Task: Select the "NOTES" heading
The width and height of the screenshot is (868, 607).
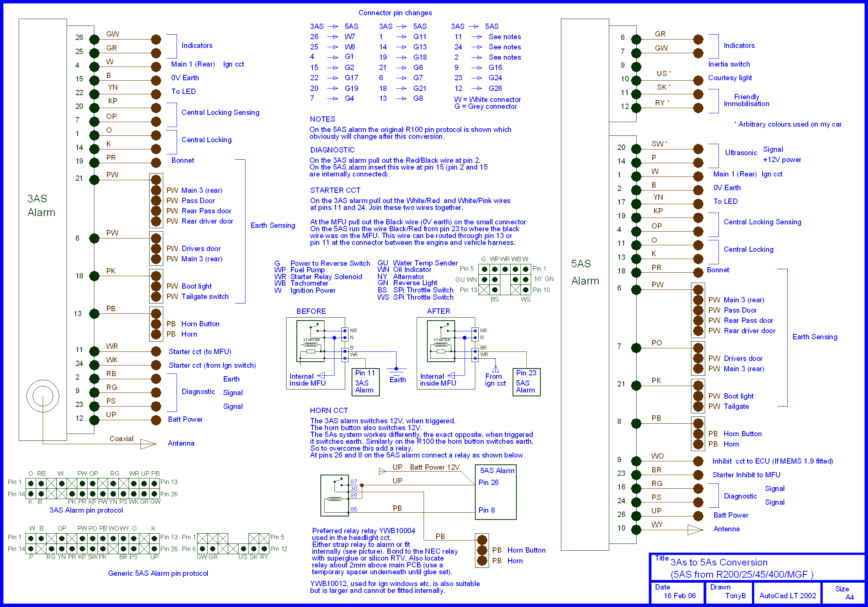Action: tap(322, 119)
